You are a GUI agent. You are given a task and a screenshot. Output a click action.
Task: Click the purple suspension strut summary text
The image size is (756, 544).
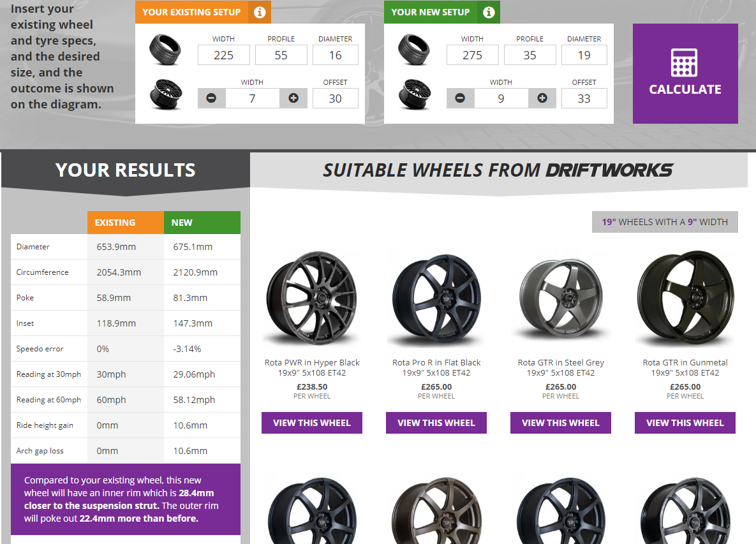coord(121,499)
